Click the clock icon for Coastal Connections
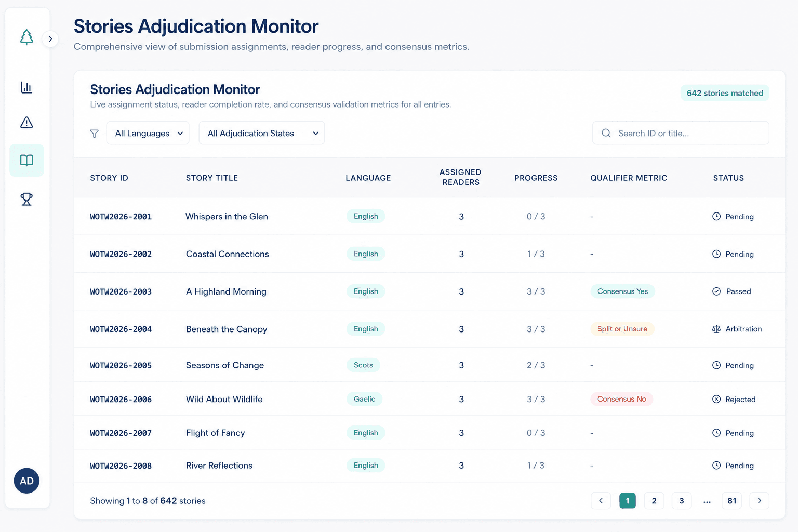The height and width of the screenshot is (532, 798). tap(716, 254)
